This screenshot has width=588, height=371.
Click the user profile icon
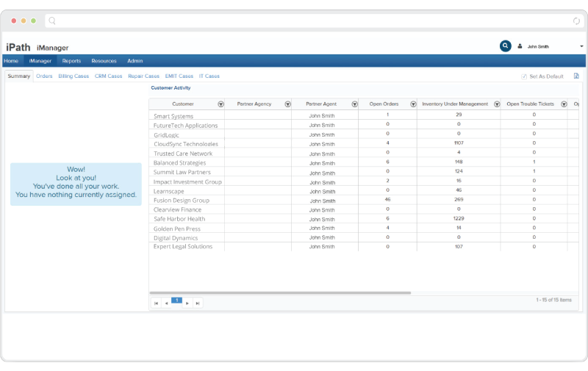click(520, 46)
